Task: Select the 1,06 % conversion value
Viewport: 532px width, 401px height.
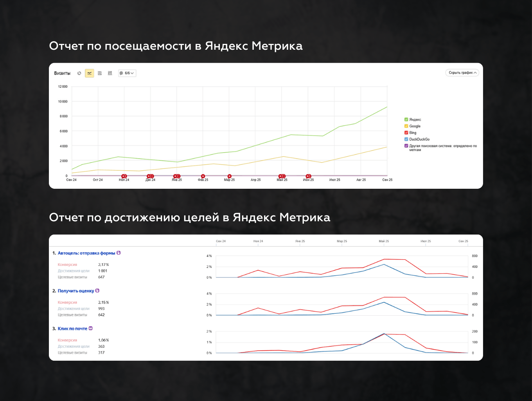Action: pyautogui.click(x=104, y=340)
